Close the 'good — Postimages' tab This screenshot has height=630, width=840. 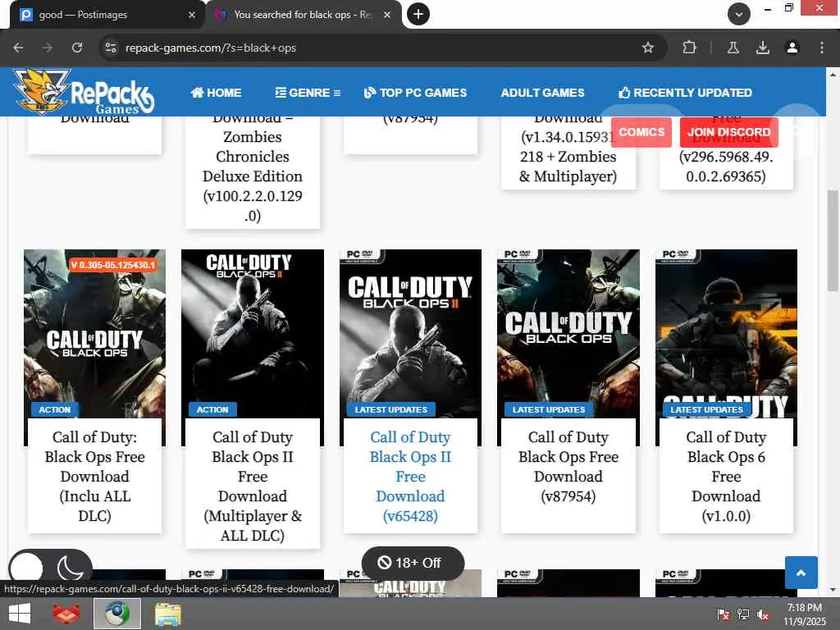tap(192, 15)
